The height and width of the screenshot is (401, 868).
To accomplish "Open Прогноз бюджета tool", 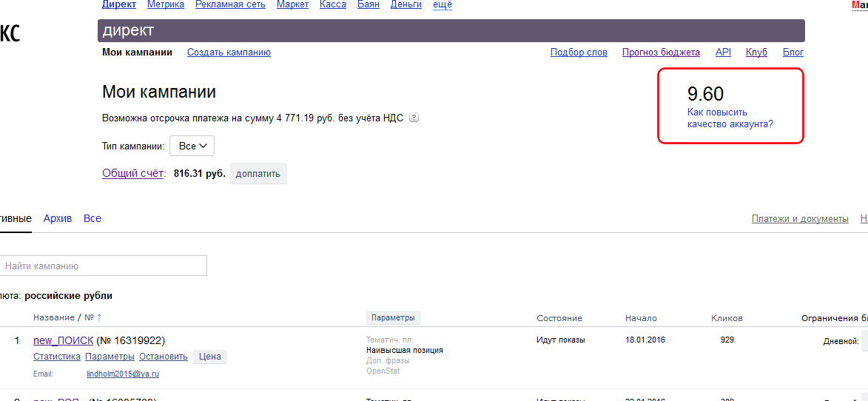I will coord(661,53).
